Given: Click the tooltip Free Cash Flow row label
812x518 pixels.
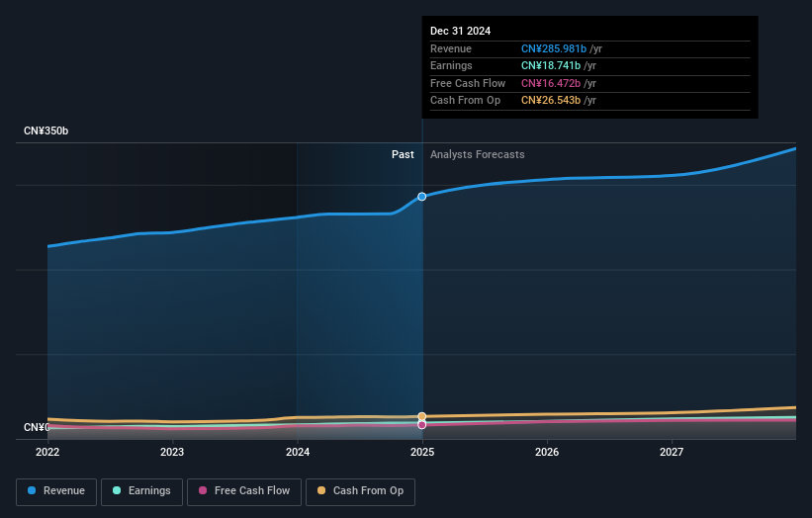Looking at the screenshot, I should click(468, 83).
